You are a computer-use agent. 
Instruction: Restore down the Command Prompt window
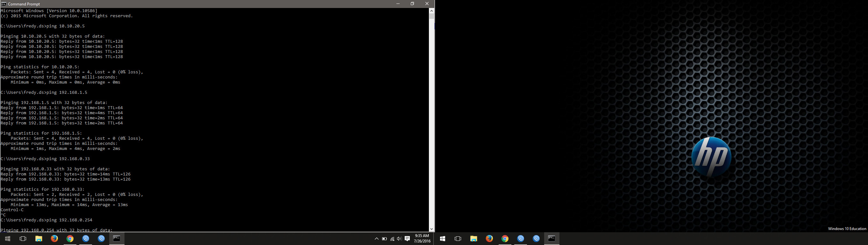click(x=412, y=4)
